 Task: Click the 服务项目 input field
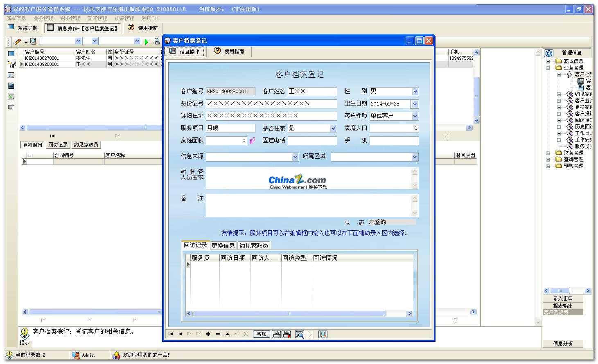230,128
